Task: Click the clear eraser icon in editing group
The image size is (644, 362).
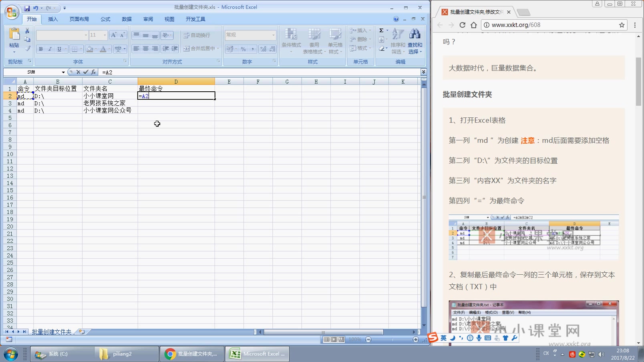Action: tap(382, 48)
